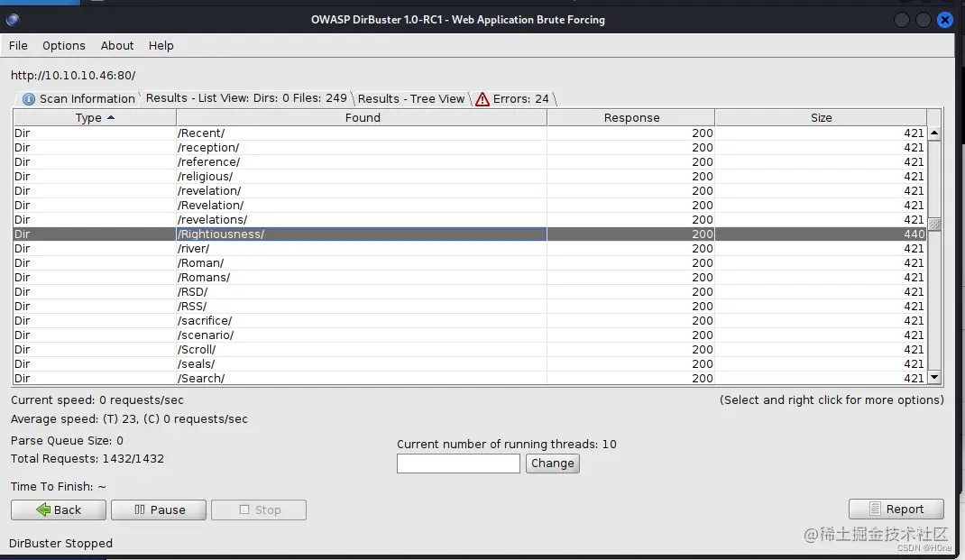Select the /scenario/ row

[470, 335]
